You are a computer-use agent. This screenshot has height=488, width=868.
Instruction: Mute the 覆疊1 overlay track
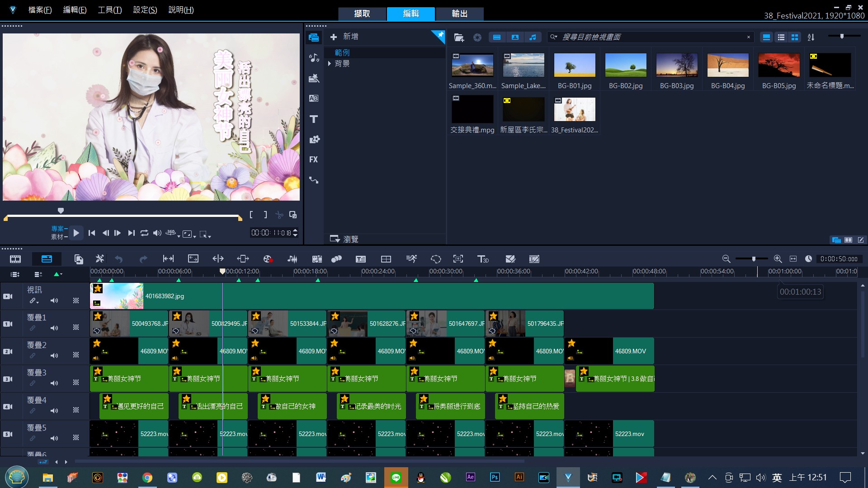point(54,328)
